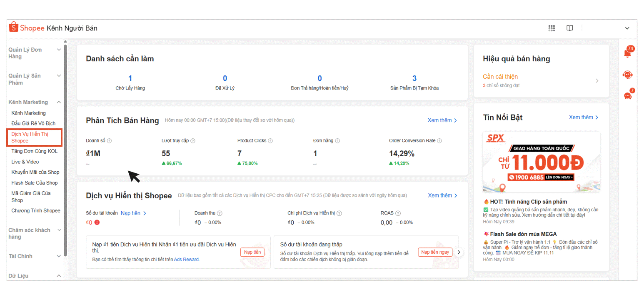Click the Nạp tiền ngay button
Screen dimensions: 644x300
pos(435,252)
